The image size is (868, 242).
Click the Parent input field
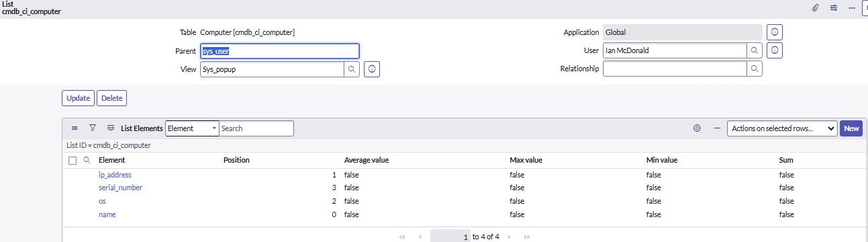(x=280, y=51)
